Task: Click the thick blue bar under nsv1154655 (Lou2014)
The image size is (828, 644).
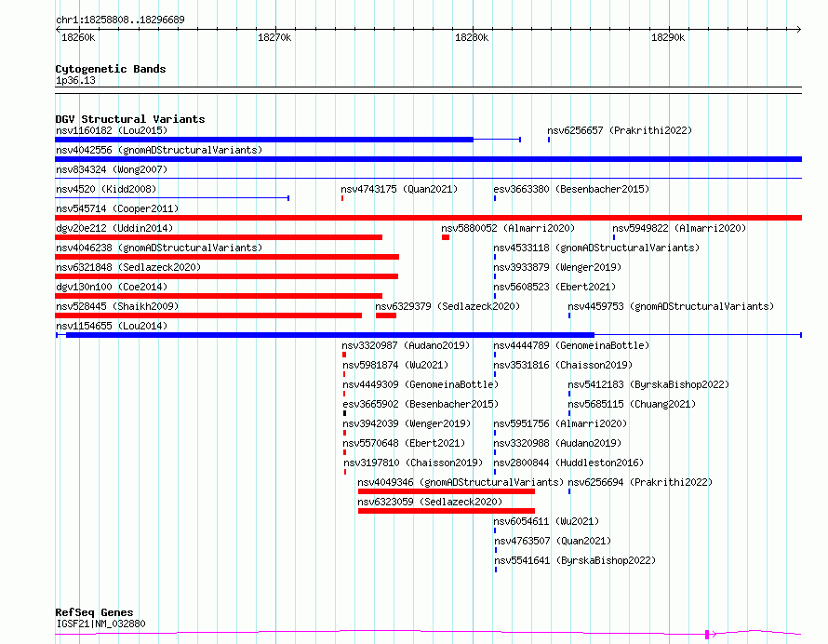Action: point(330,335)
